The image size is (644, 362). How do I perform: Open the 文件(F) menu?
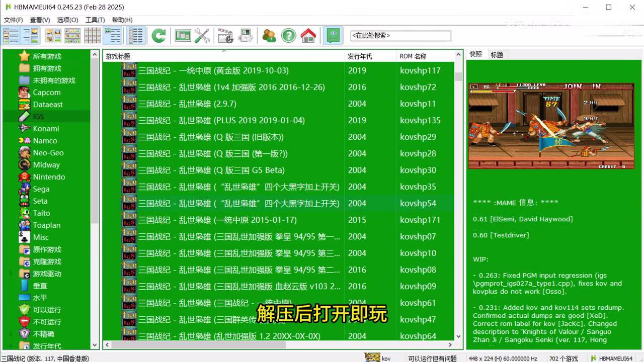pos(14,20)
